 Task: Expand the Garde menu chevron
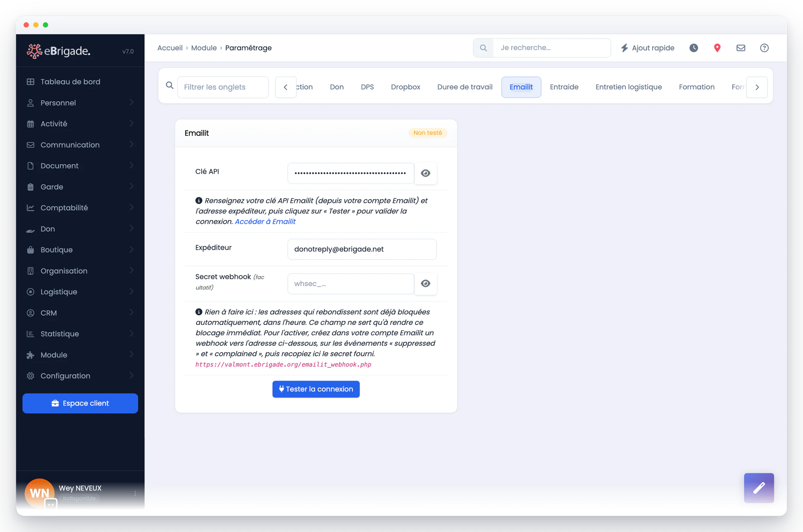pos(131,187)
